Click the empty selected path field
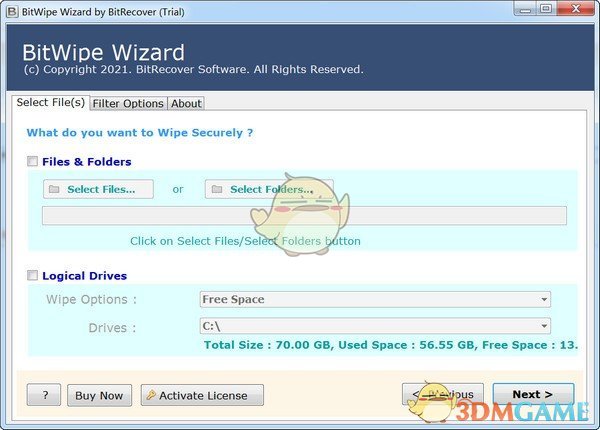Viewport: 600px width, 430px height. (303, 216)
